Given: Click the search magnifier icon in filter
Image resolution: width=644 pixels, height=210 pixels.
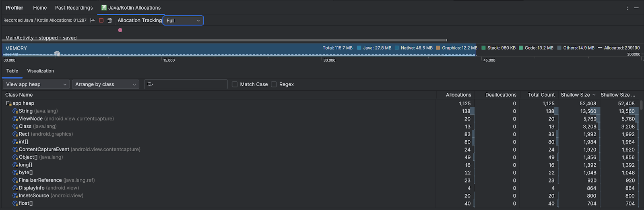Looking at the screenshot, I should coord(150,84).
